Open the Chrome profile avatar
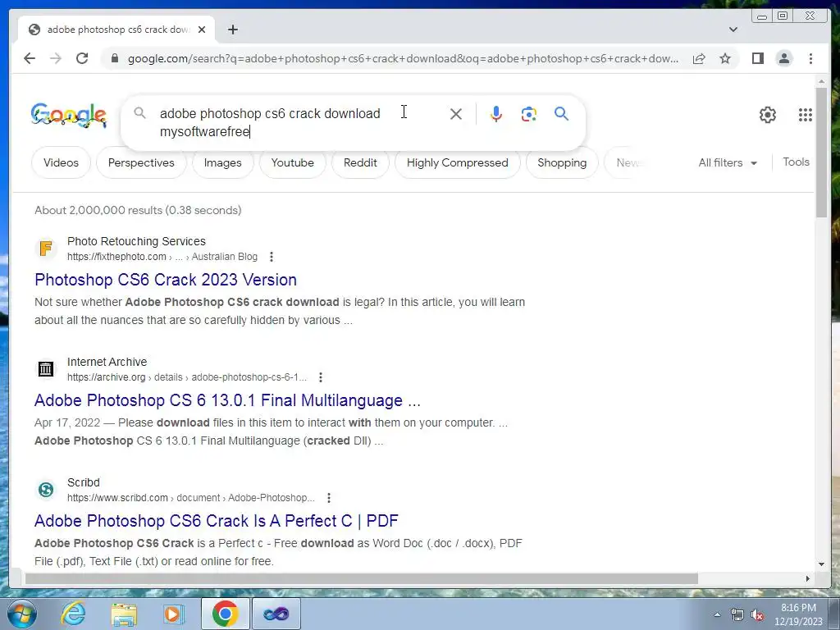The width and height of the screenshot is (840, 630). [783, 58]
